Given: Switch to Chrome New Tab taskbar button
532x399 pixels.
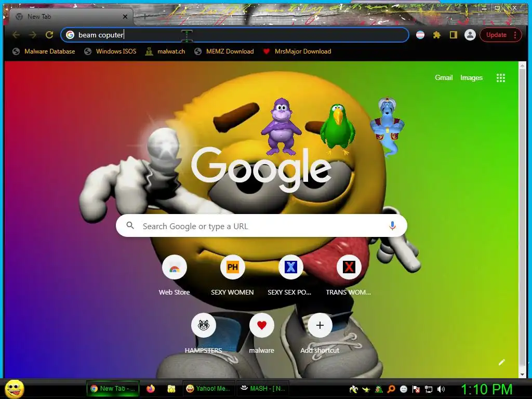Looking at the screenshot, I should point(113,389).
